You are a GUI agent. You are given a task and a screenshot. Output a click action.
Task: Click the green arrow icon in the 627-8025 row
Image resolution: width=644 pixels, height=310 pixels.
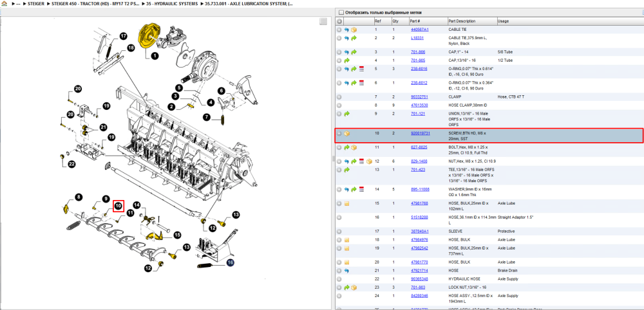[346, 147]
